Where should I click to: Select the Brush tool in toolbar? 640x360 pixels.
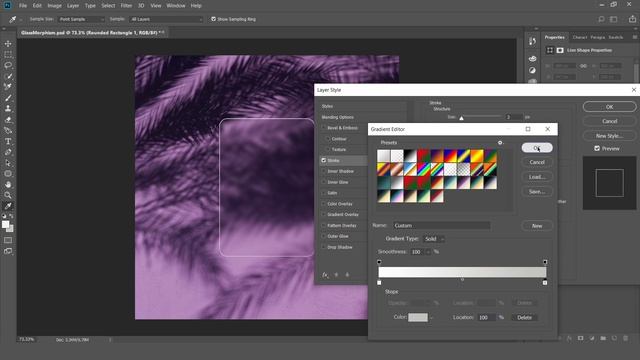click(8, 98)
